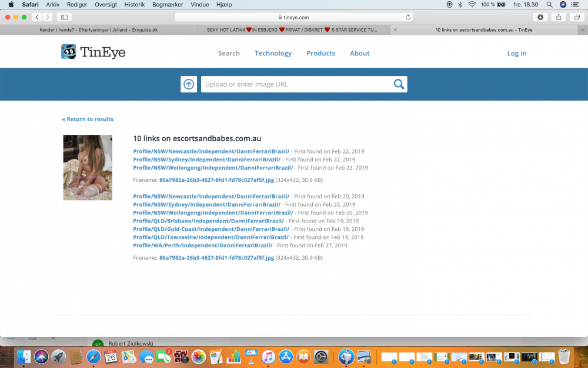
Task: Open Keynote from the Dock
Action: pos(251,356)
